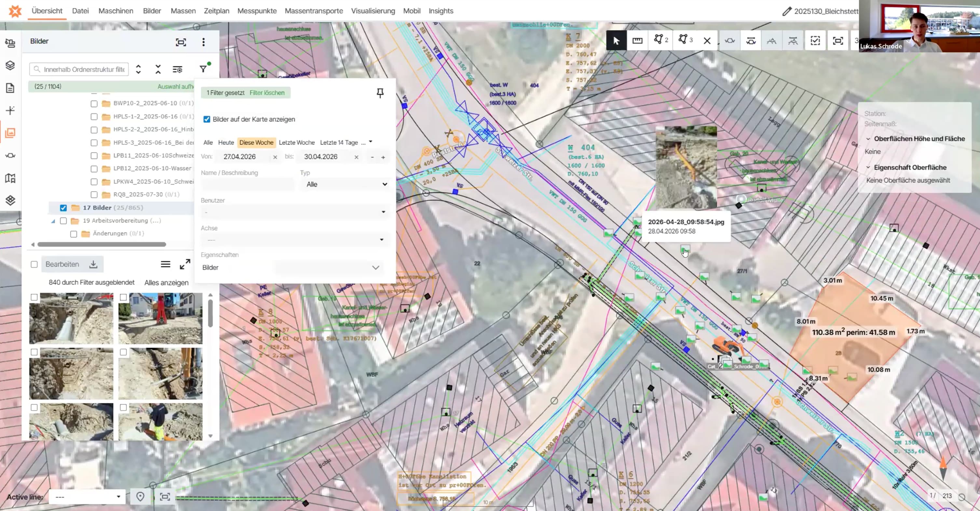Click 'Filter löschen' link

[267, 93]
